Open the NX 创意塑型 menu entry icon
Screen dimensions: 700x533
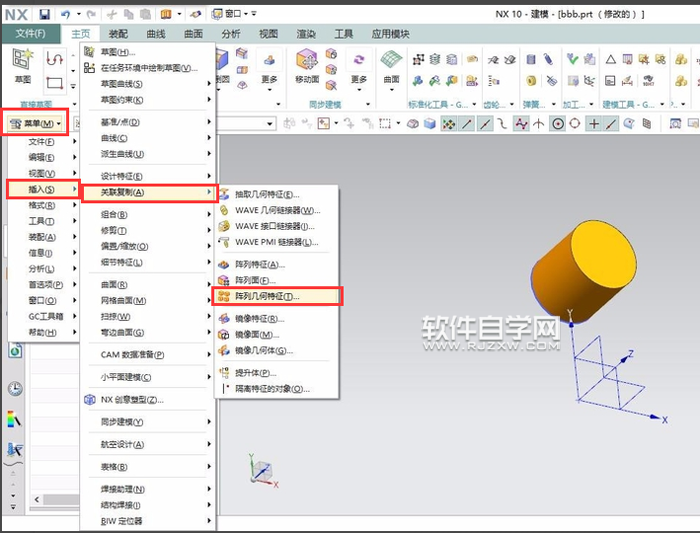[x=90, y=399]
